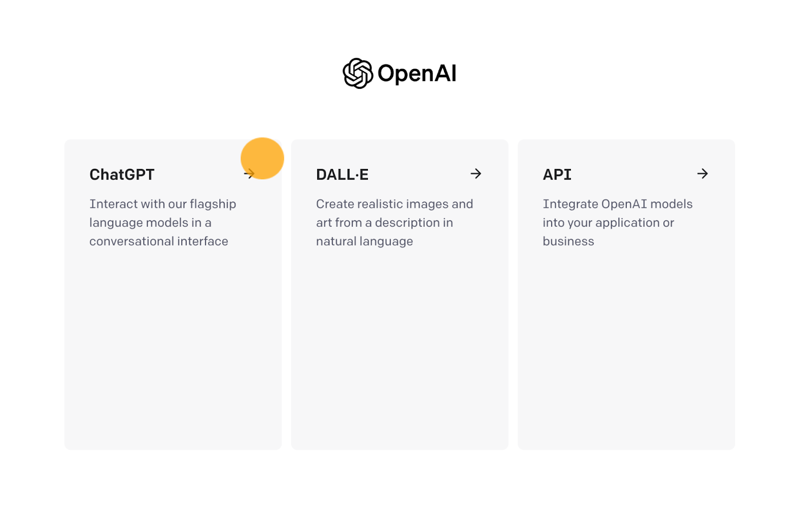
Task: Select the 'Integrate OpenAI models' description
Action: click(618, 204)
